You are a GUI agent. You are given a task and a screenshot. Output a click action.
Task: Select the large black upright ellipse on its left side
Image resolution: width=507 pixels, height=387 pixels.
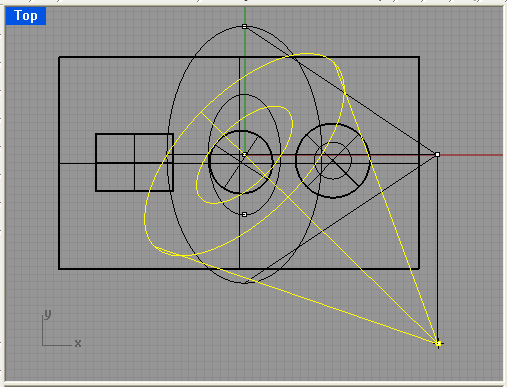pyautogui.click(x=168, y=154)
